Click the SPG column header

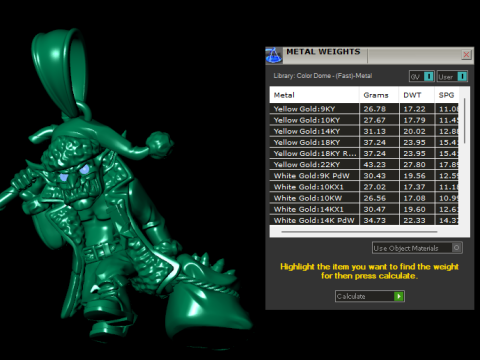[447, 95]
